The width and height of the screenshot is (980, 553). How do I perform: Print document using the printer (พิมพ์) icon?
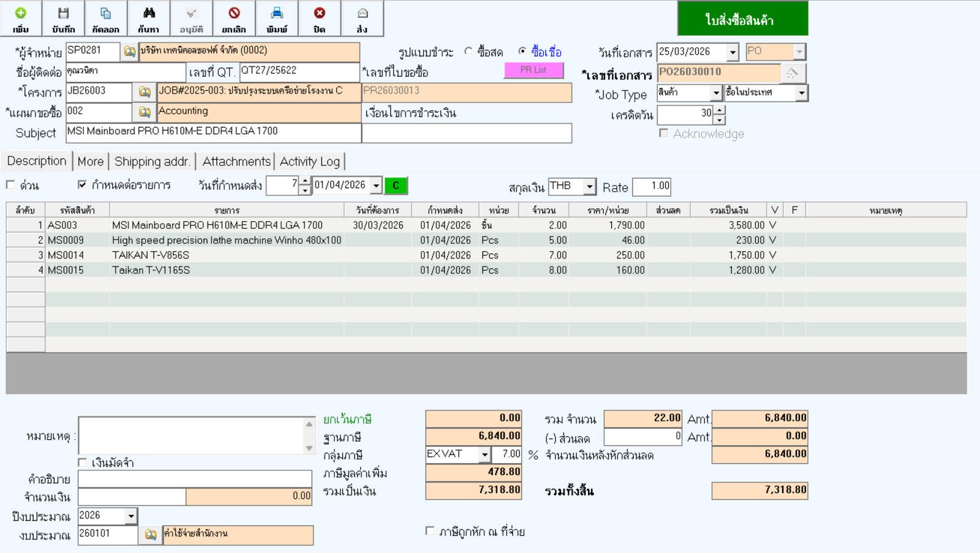pos(277,18)
